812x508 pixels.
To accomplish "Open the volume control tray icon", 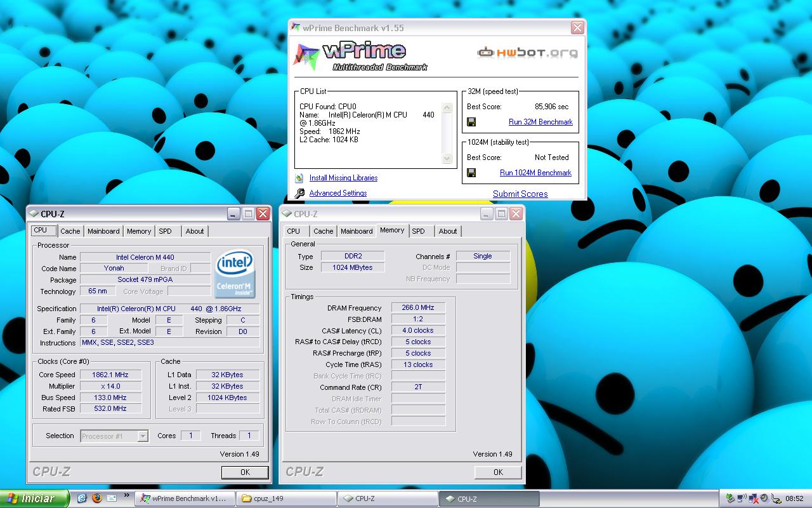I will click(764, 498).
